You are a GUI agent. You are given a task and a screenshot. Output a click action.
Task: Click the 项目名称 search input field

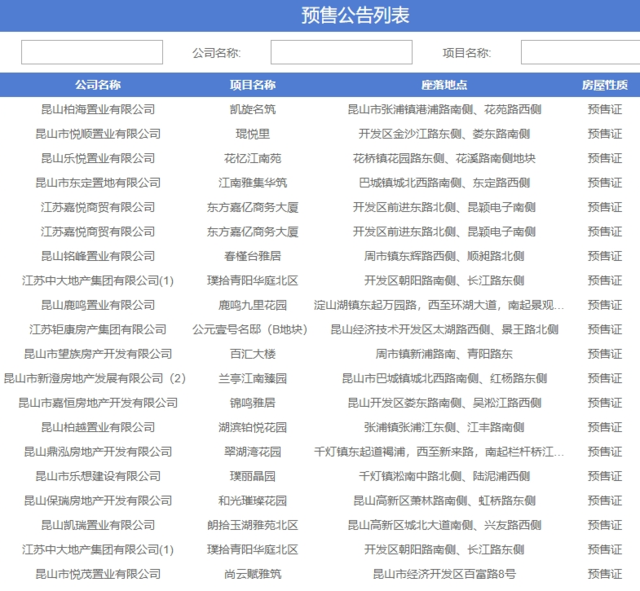click(580, 52)
